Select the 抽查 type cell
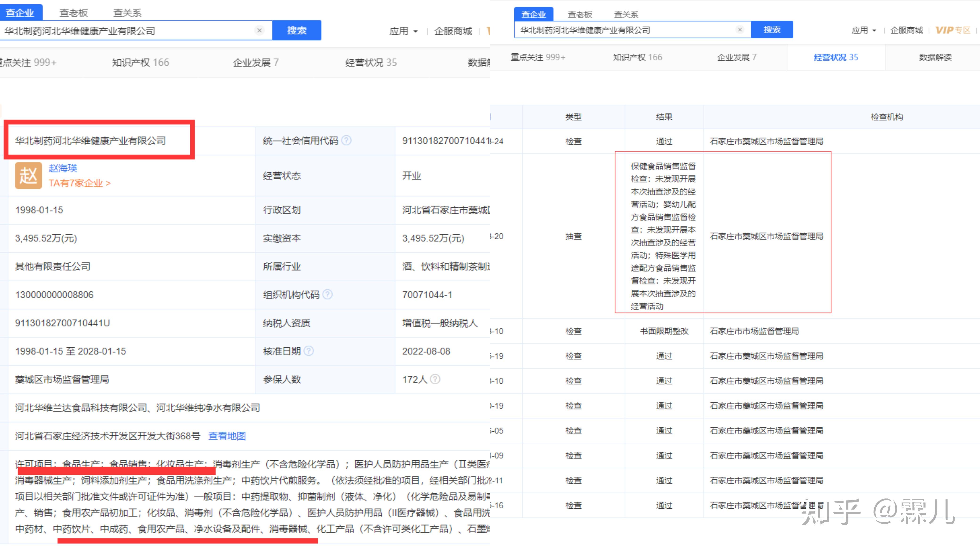 573,236
